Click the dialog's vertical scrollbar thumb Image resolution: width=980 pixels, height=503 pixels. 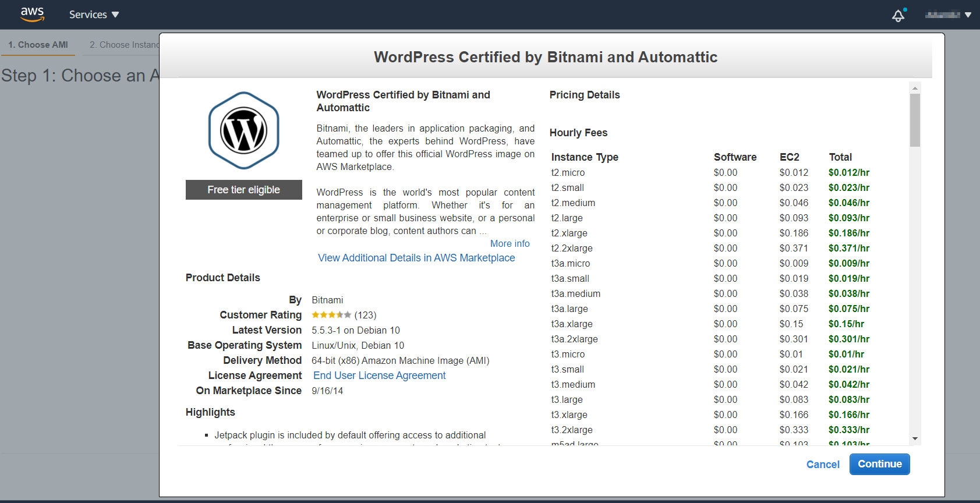(915, 120)
